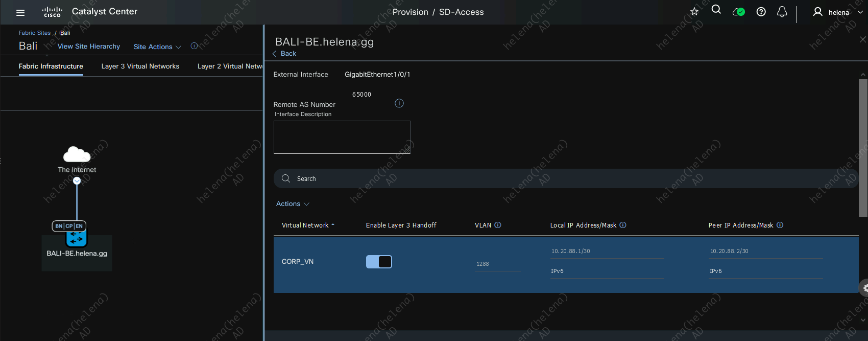Open the global search magnifier icon
The image size is (868, 341).
pos(716,10)
